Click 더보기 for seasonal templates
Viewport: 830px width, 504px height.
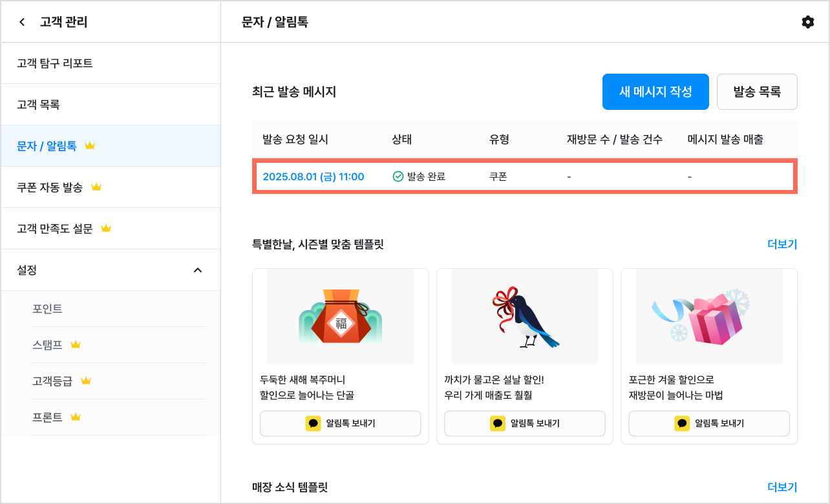(x=782, y=244)
